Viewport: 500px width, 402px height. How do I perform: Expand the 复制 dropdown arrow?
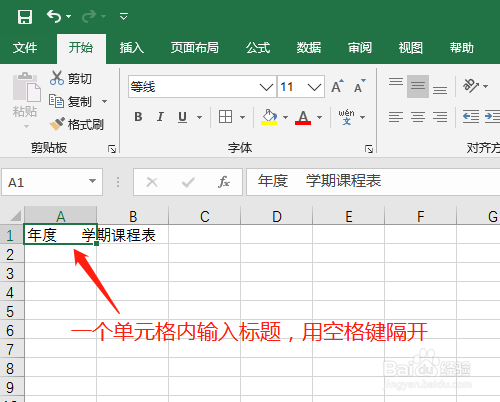coord(104,101)
